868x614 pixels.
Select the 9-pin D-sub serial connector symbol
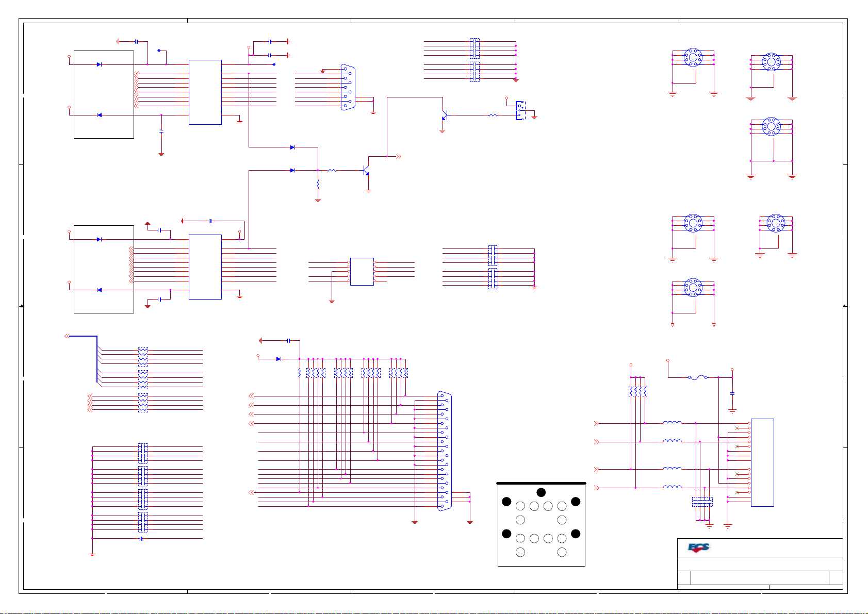click(x=348, y=88)
